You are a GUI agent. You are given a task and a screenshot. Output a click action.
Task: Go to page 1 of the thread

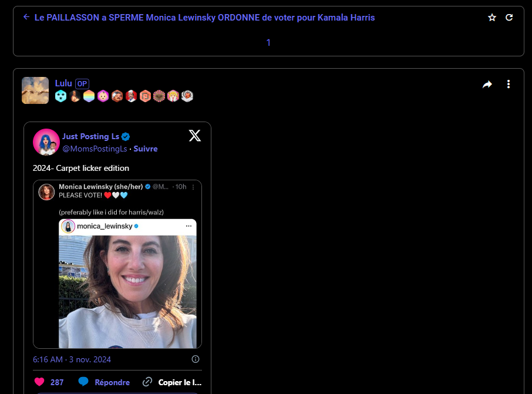268,43
